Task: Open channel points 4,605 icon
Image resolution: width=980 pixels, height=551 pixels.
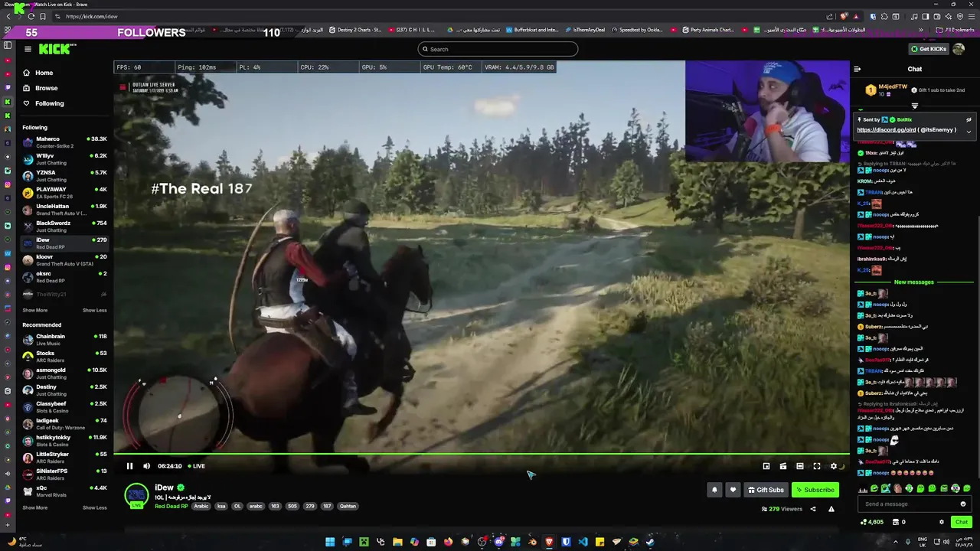Action: point(872,522)
